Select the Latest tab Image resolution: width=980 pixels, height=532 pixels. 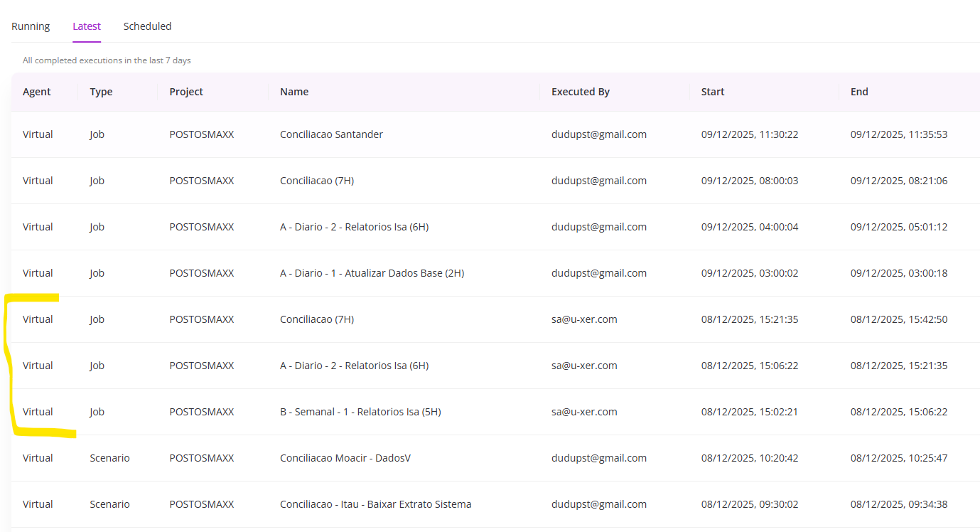click(87, 26)
